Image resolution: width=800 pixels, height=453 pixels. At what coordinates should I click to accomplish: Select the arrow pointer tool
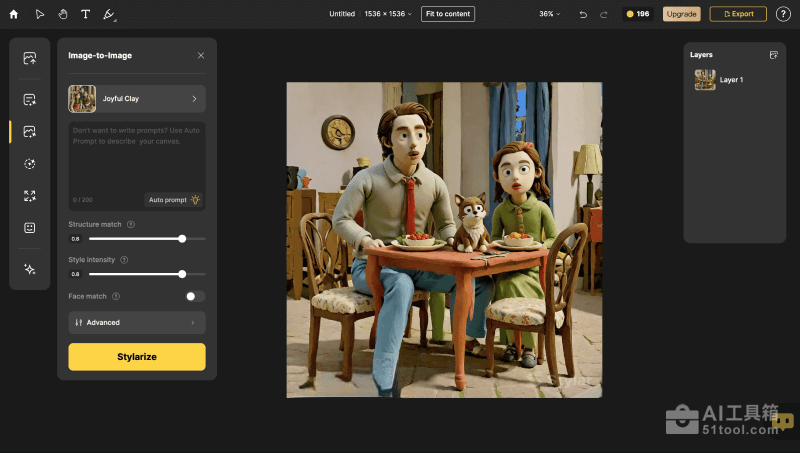(x=40, y=14)
